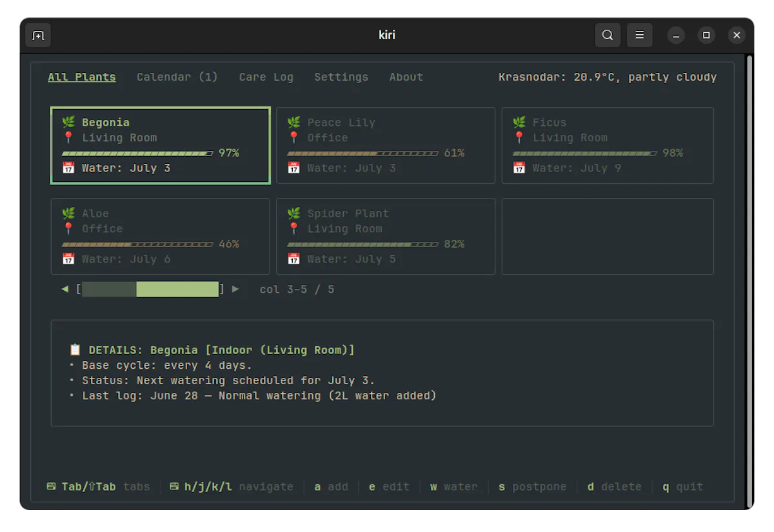Open the hamburger menu button
This screenshot has width=774, height=532.
pyautogui.click(x=640, y=35)
